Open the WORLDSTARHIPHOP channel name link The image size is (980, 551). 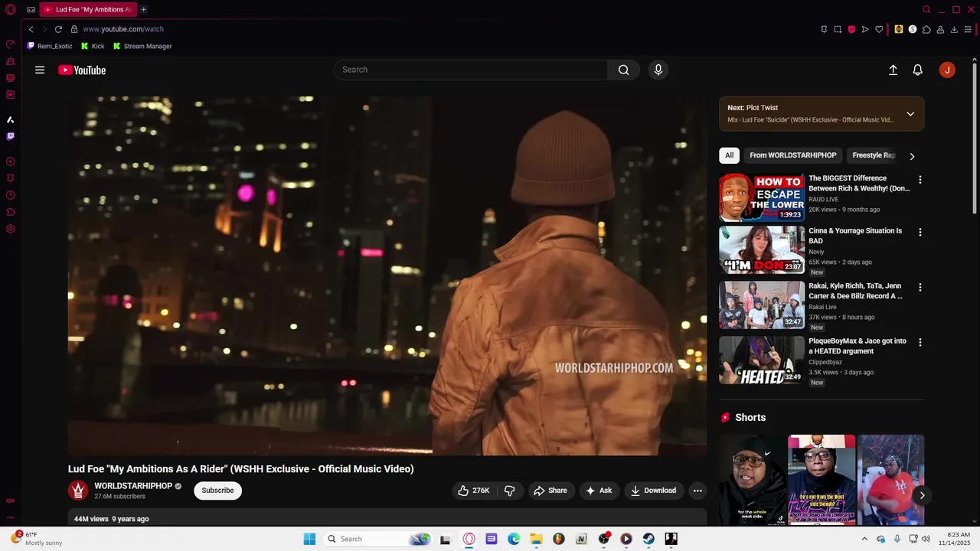pyautogui.click(x=133, y=486)
